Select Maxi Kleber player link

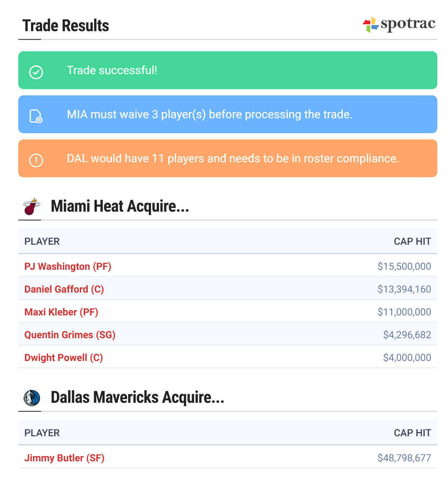[61, 312]
